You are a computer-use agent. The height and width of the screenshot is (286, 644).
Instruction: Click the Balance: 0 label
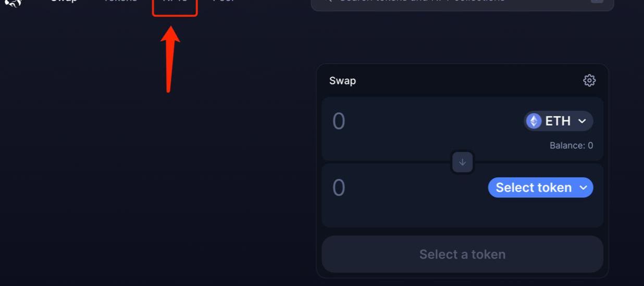click(x=571, y=146)
